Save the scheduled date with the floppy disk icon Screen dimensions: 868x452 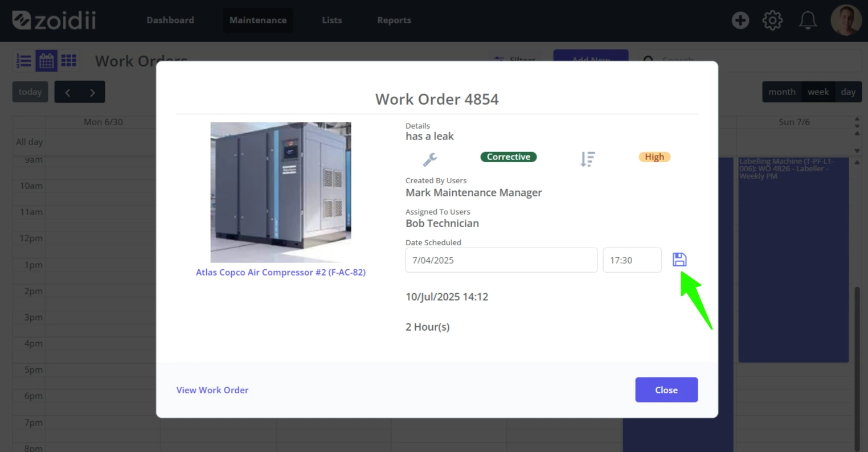coord(679,260)
